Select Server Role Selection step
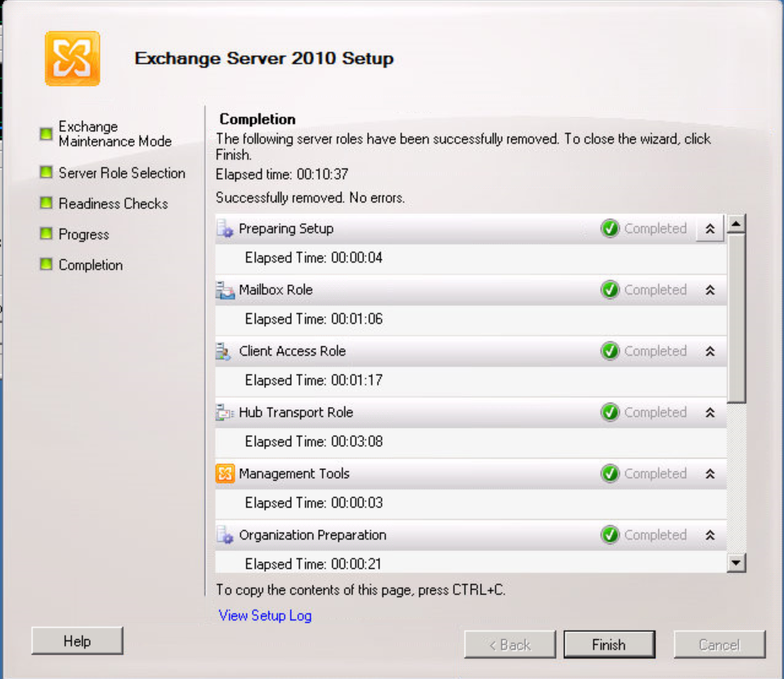Viewport: 784px width, 679px height. click(x=122, y=173)
